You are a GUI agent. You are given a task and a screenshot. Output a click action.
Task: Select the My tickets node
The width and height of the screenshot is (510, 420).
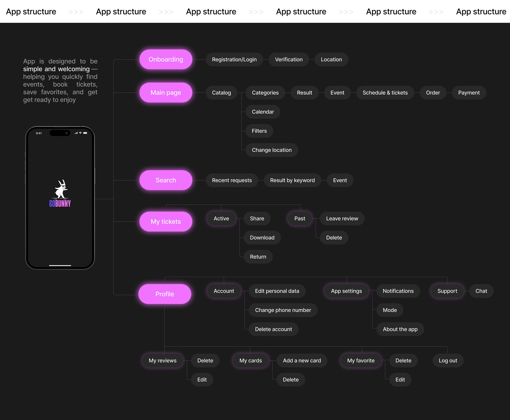(x=166, y=222)
